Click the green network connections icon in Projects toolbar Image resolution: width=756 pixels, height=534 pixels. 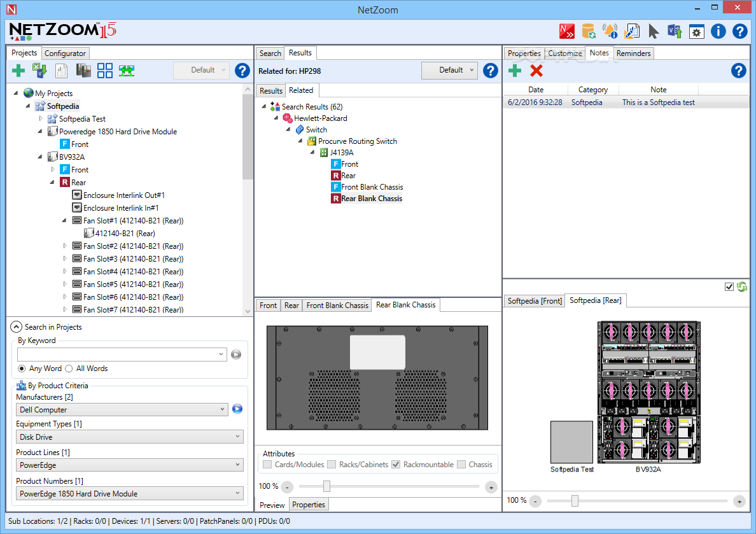(127, 71)
